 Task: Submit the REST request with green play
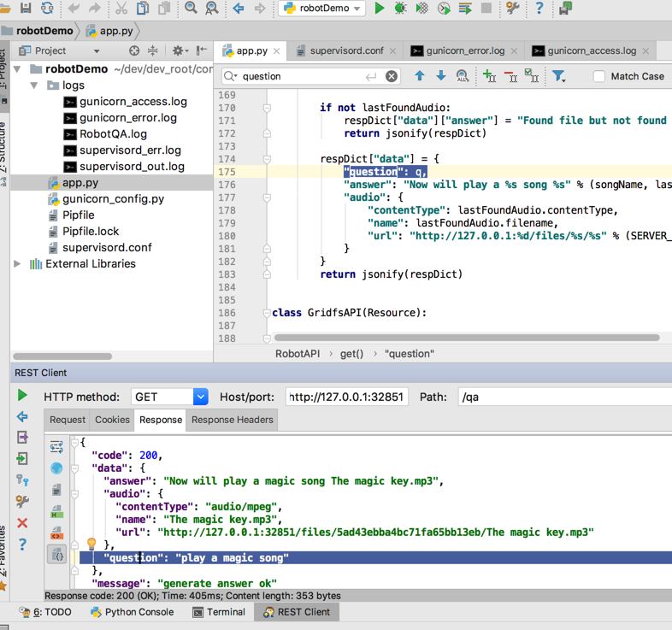pyautogui.click(x=22, y=395)
